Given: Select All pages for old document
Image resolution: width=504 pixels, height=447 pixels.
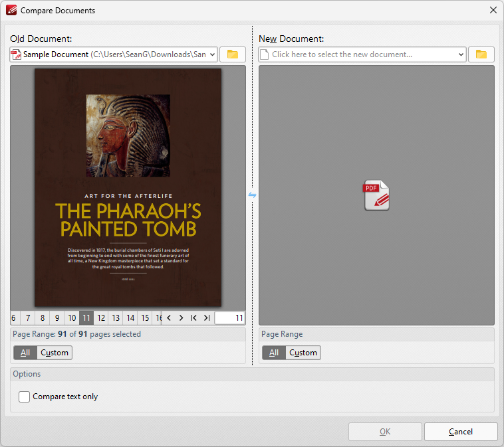Looking at the screenshot, I should click(25, 353).
